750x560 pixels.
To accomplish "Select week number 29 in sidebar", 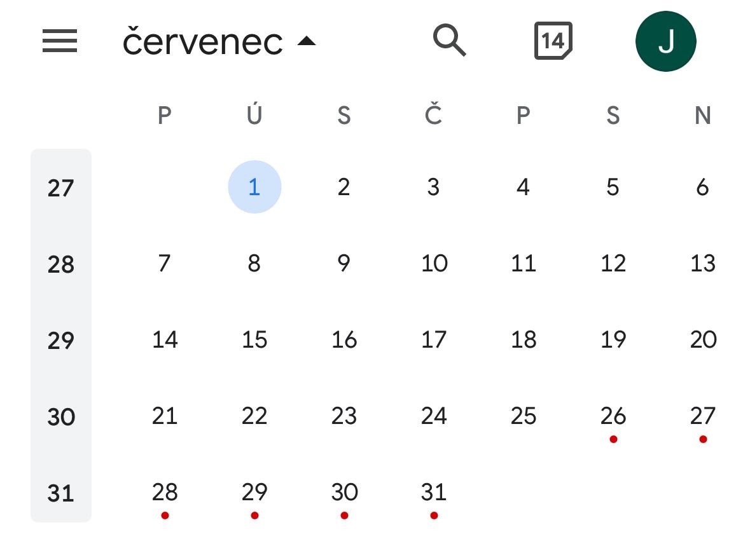I will point(60,341).
